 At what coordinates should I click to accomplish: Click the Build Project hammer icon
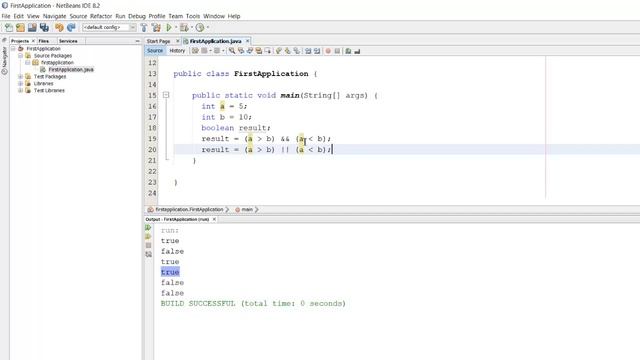point(144,27)
